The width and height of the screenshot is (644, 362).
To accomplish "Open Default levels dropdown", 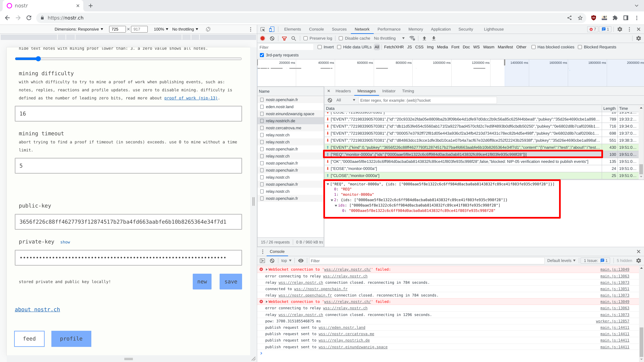I will (x=561, y=261).
